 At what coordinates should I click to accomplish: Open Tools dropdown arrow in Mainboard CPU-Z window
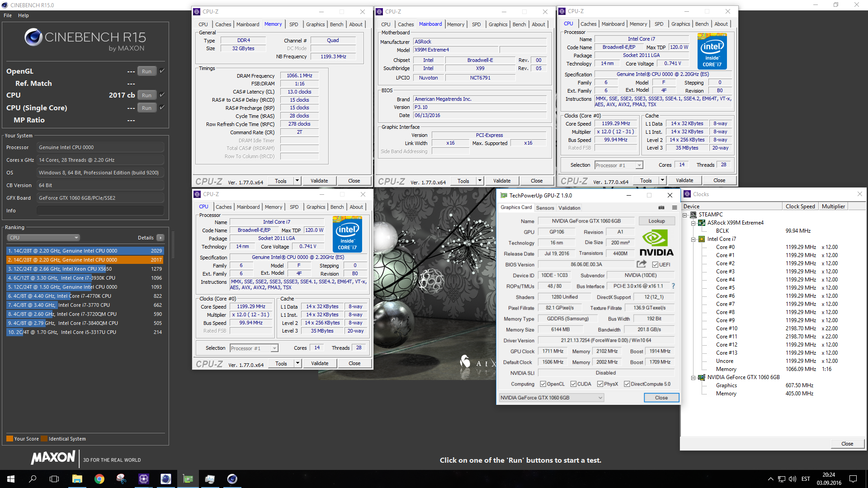480,181
